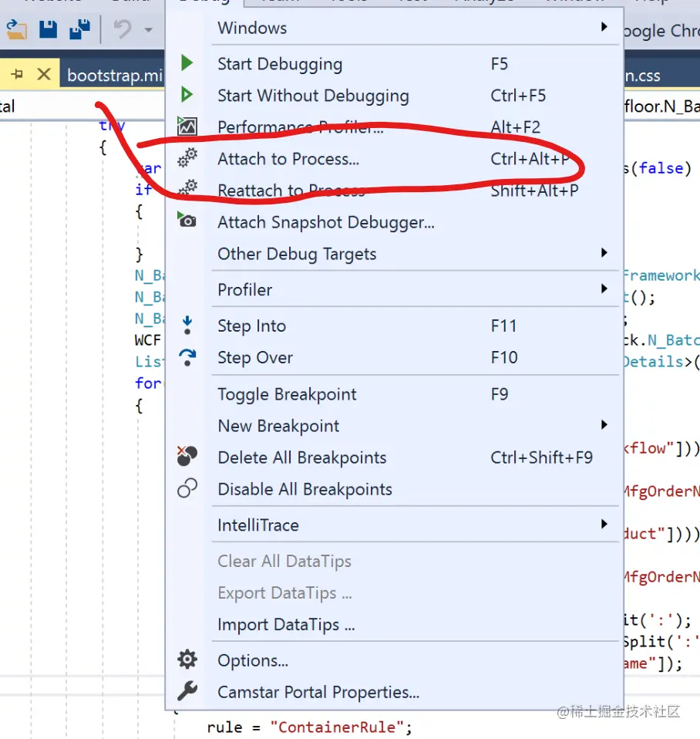Click the Save All icon
The width and height of the screenshot is (700, 739).
click(80, 29)
